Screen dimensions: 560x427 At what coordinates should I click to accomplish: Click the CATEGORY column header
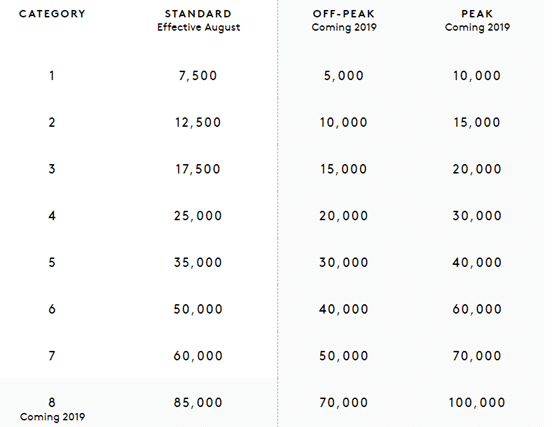(x=52, y=14)
